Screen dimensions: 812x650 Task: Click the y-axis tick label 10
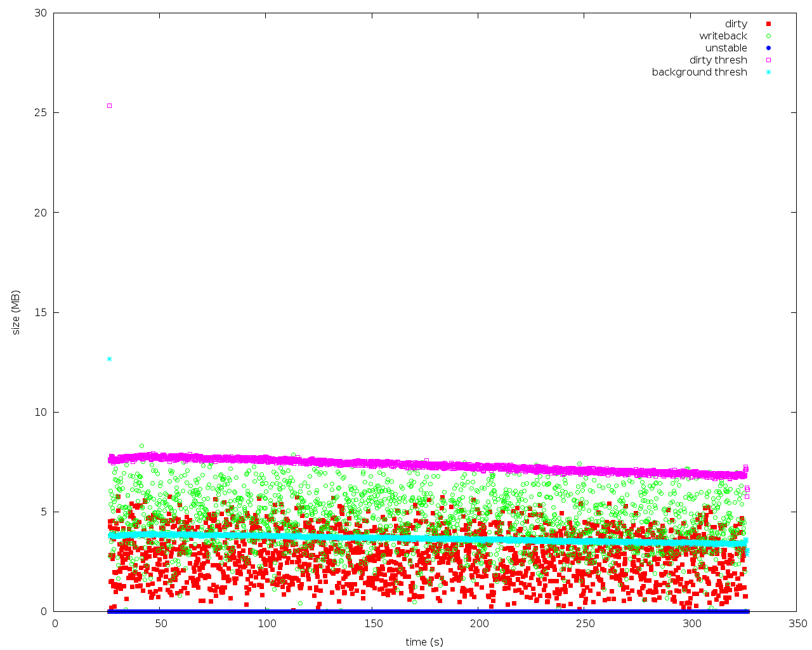point(41,412)
